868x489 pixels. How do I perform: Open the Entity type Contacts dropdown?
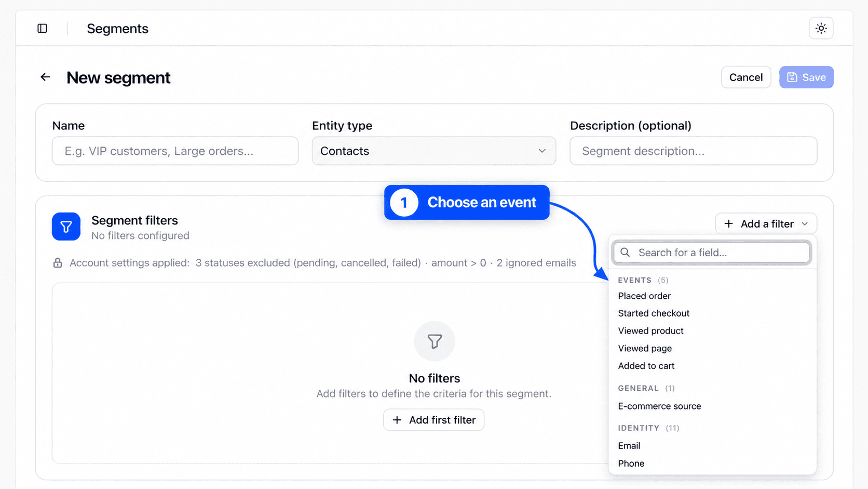[x=434, y=151]
